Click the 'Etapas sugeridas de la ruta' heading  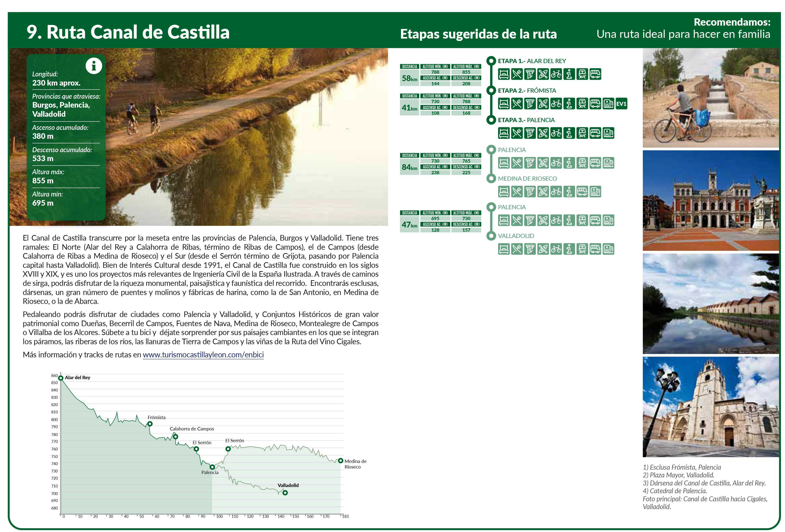point(478,34)
